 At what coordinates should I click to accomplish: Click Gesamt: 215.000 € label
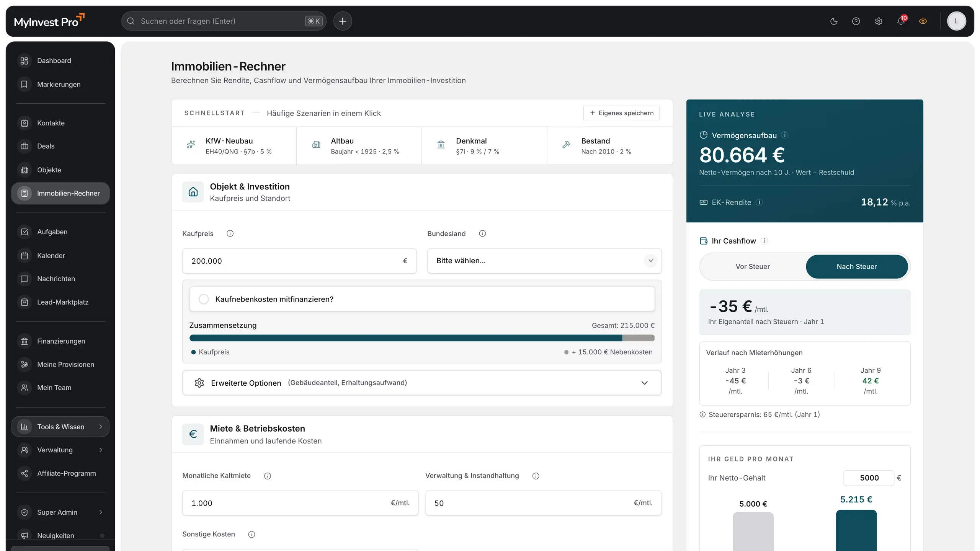click(x=623, y=325)
